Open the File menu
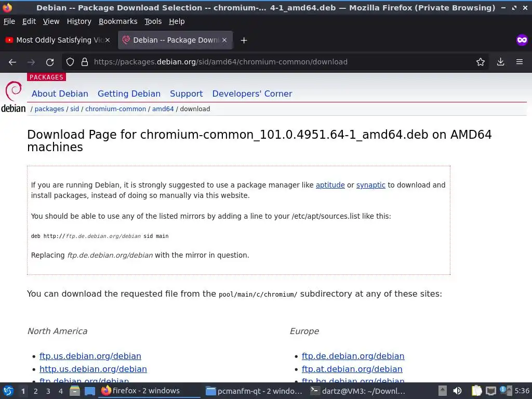Screen dimensions: 532x399 pos(9,21)
